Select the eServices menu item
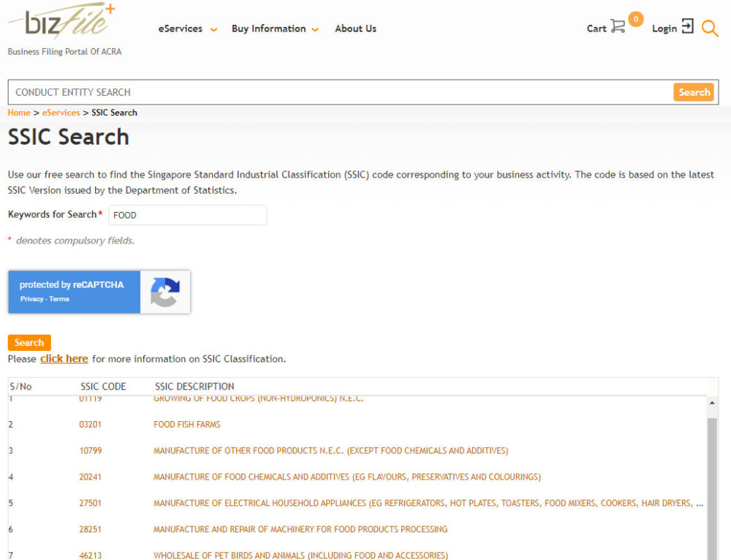 click(180, 29)
